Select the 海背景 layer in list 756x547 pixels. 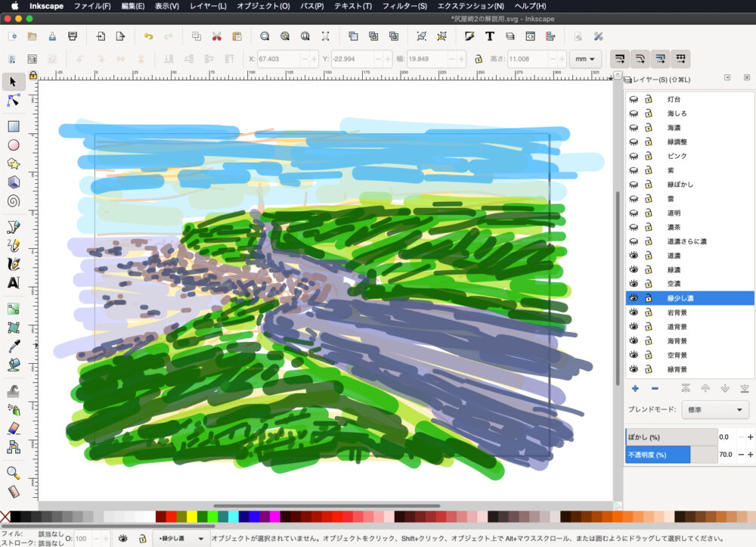(677, 341)
